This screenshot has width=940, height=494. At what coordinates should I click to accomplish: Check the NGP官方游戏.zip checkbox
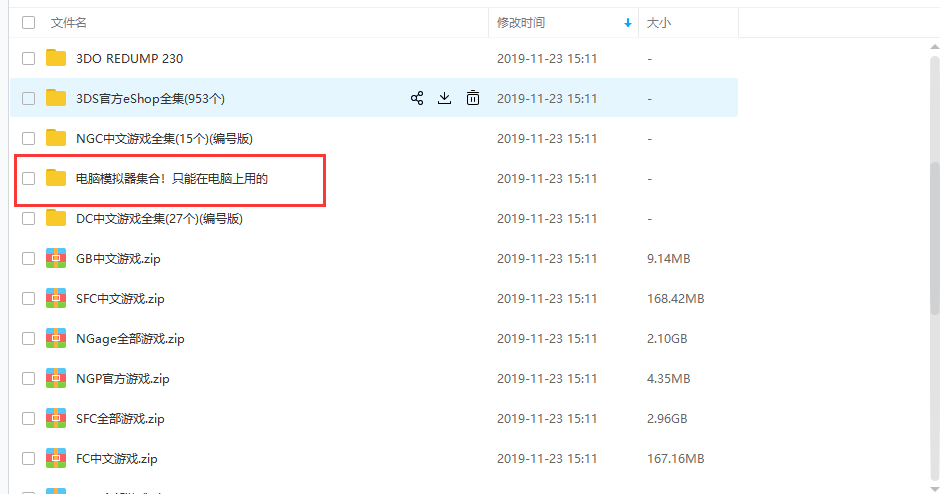click(28, 378)
